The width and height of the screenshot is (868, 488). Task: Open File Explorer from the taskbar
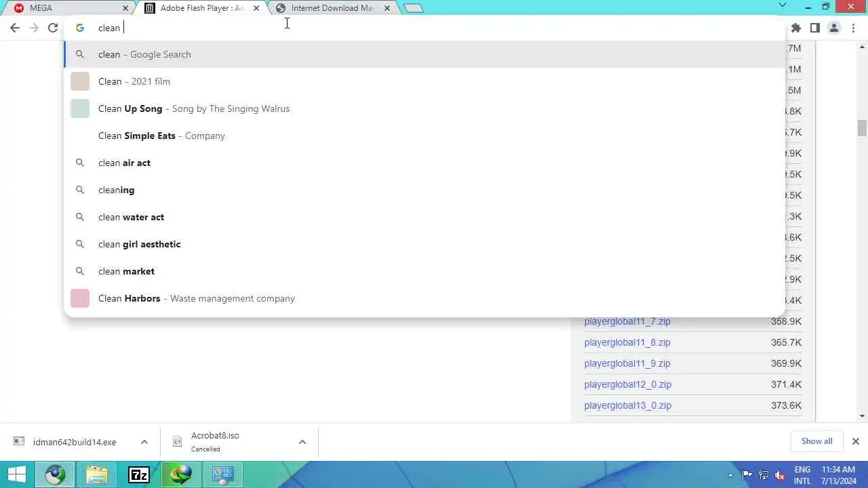click(x=96, y=474)
